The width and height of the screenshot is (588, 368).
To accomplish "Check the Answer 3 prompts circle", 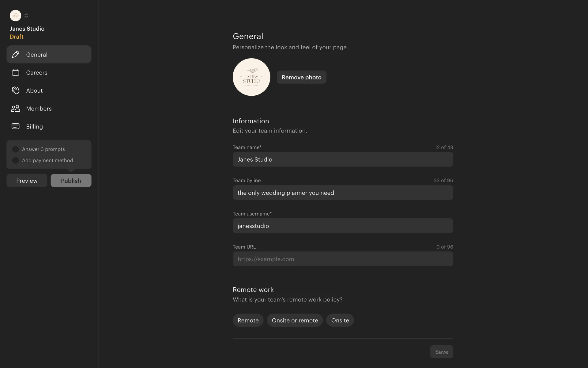I will [x=15, y=149].
